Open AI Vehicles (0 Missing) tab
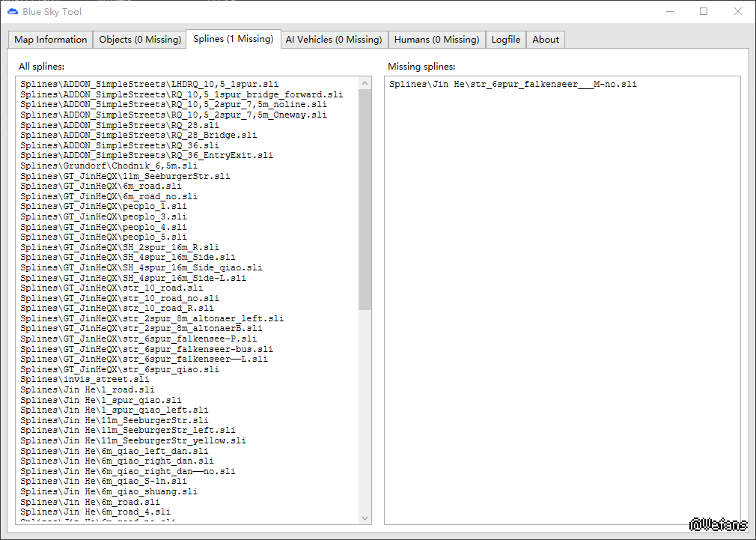The width and height of the screenshot is (756, 540). (334, 40)
